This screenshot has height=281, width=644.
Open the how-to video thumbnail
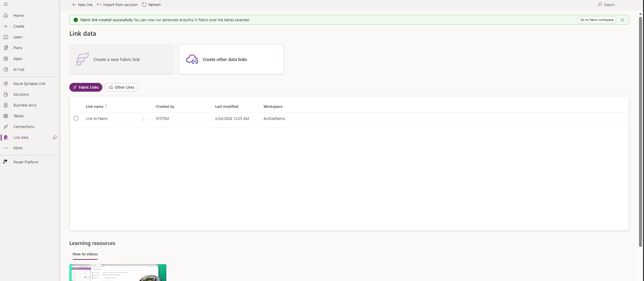(x=118, y=273)
